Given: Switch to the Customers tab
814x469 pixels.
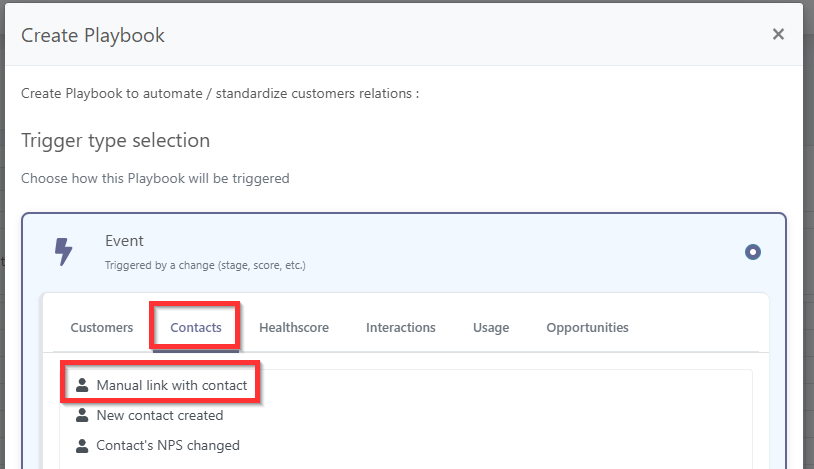Looking at the screenshot, I should pyautogui.click(x=102, y=328).
